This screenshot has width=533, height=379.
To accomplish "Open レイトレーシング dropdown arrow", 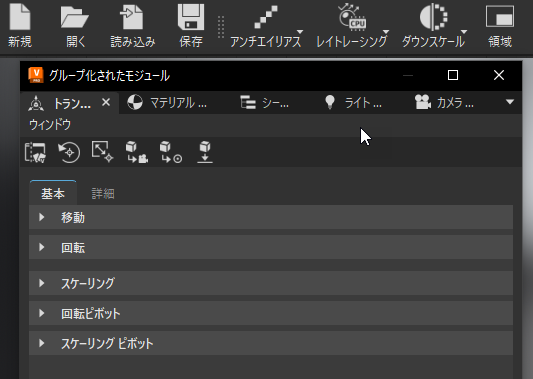I will coord(386,32).
